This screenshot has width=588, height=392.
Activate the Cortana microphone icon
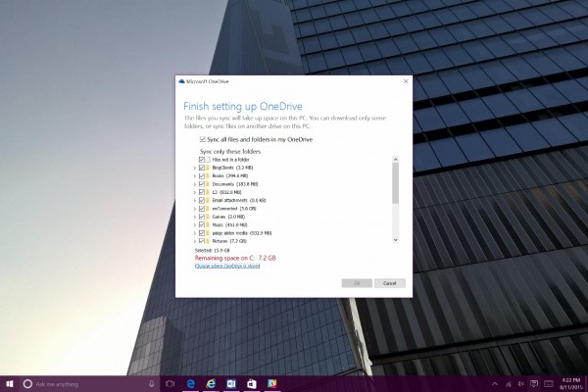tap(152, 384)
